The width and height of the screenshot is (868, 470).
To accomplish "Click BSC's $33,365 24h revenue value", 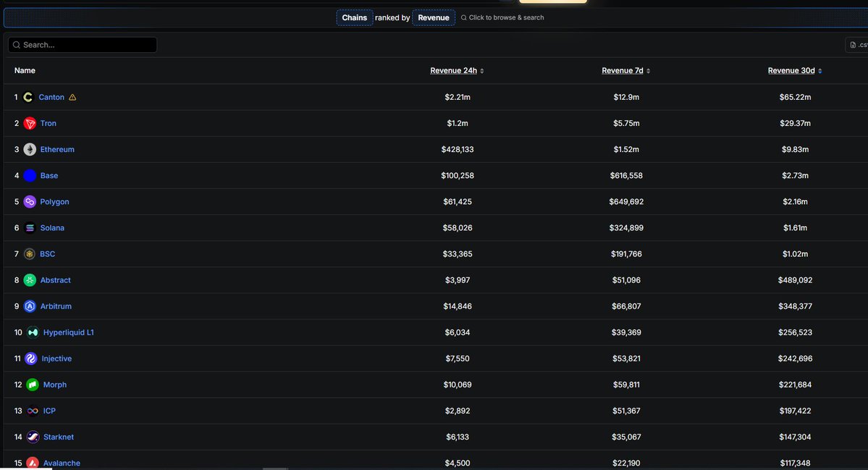I will pyautogui.click(x=458, y=253).
